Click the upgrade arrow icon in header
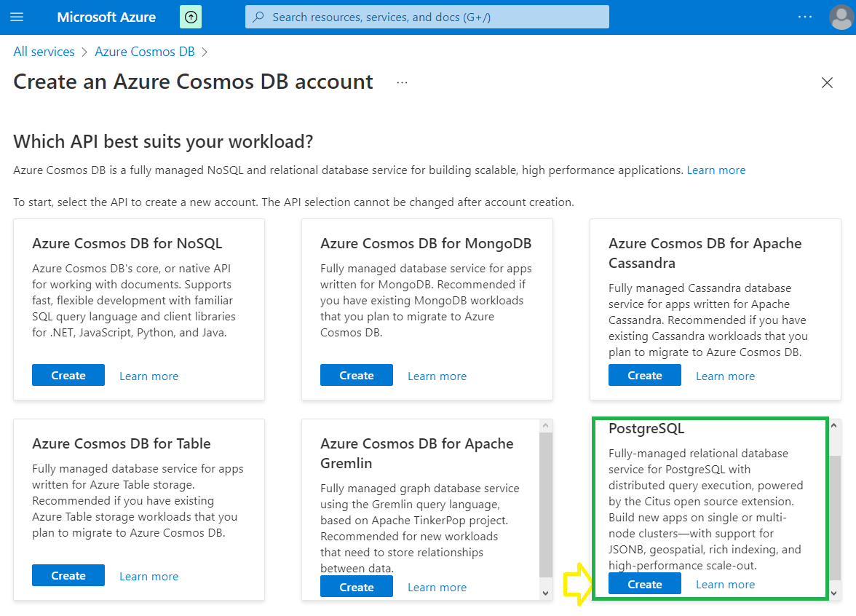856x616 pixels. (x=191, y=17)
